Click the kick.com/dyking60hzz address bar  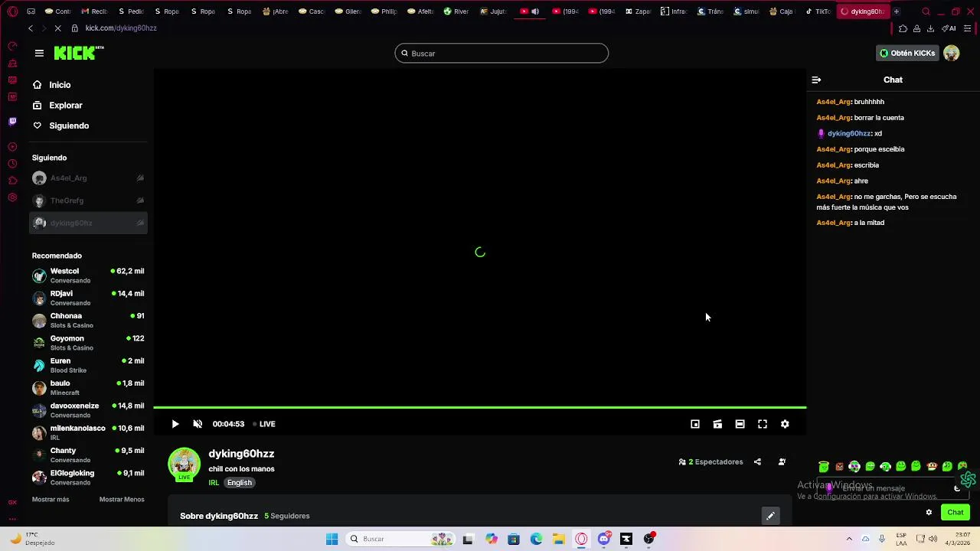[121, 28]
